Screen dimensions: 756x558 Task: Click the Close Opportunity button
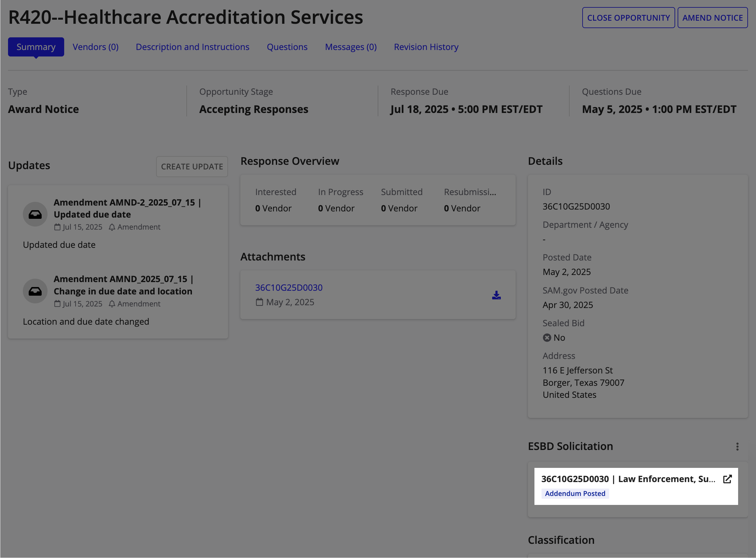click(628, 18)
